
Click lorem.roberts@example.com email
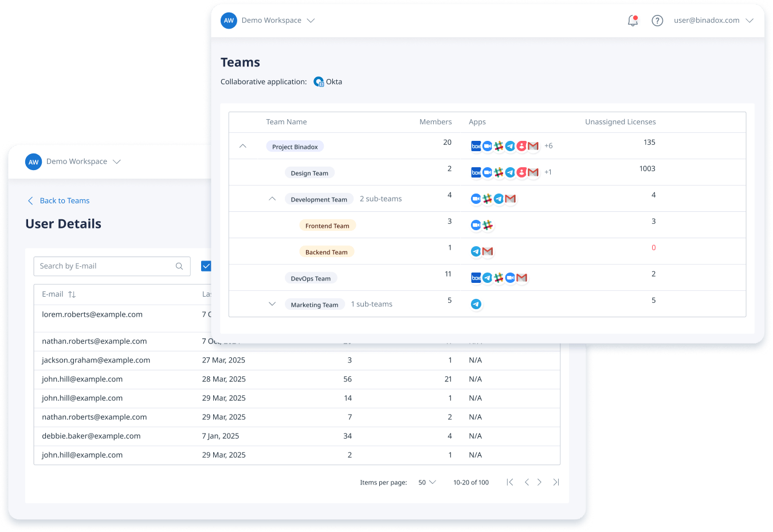[92, 314]
